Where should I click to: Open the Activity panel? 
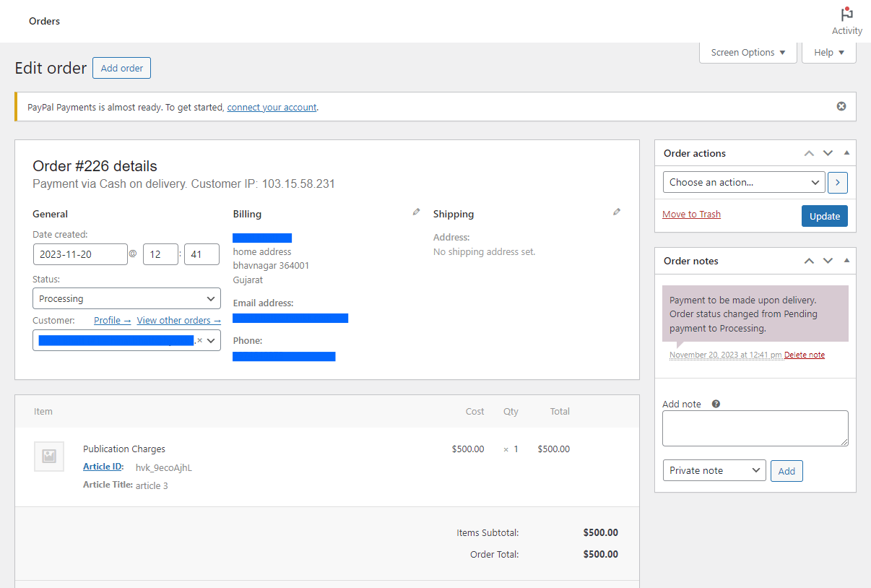pyautogui.click(x=846, y=20)
